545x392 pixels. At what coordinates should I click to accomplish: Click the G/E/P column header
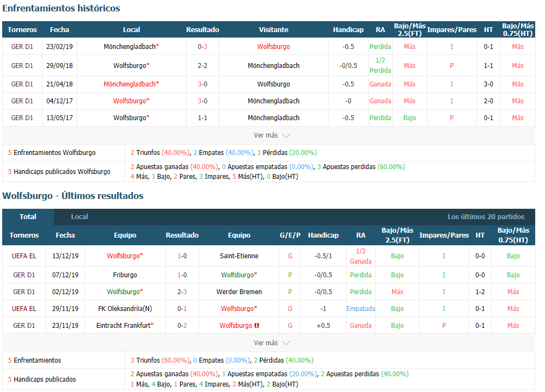290,235
